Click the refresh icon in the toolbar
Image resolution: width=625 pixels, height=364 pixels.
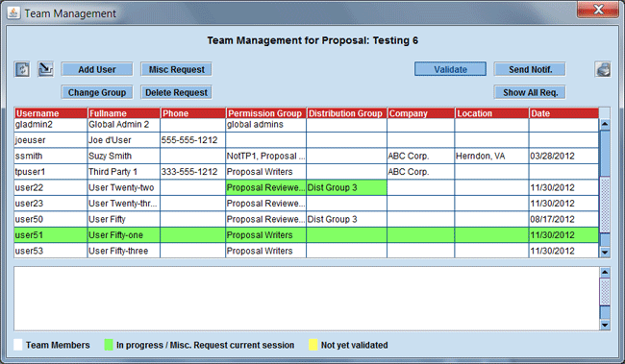pyautogui.click(x=22, y=69)
